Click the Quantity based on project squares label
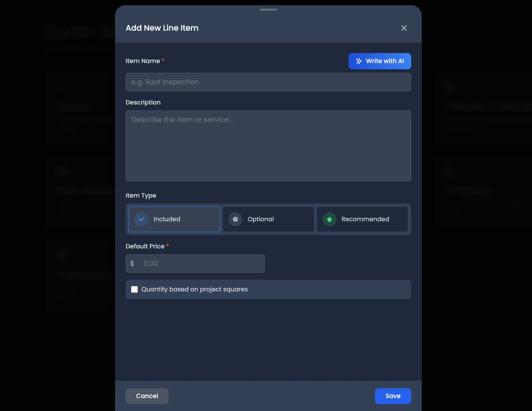 [x=194, y=289]
